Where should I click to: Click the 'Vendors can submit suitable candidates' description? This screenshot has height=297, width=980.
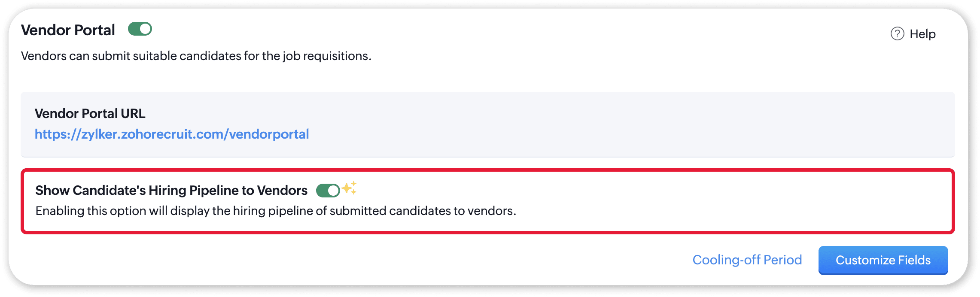[196, 56]
